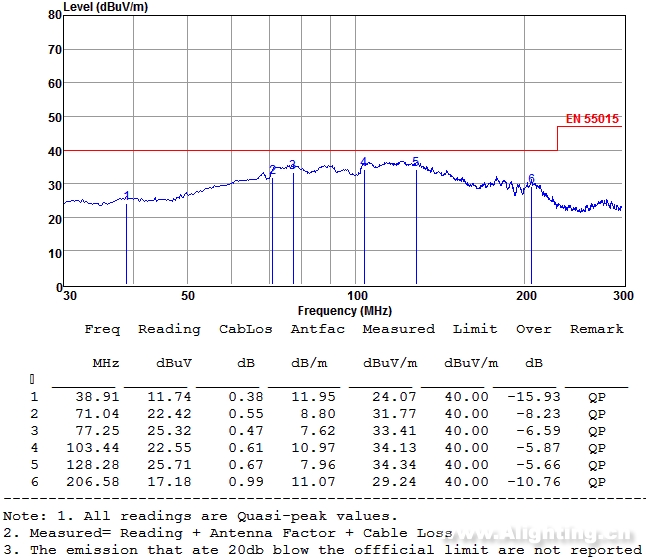Select marker 3 on the blue trace
Viewport: 646px width, 558px height.
pyautogui.click(x=293, y=165)
